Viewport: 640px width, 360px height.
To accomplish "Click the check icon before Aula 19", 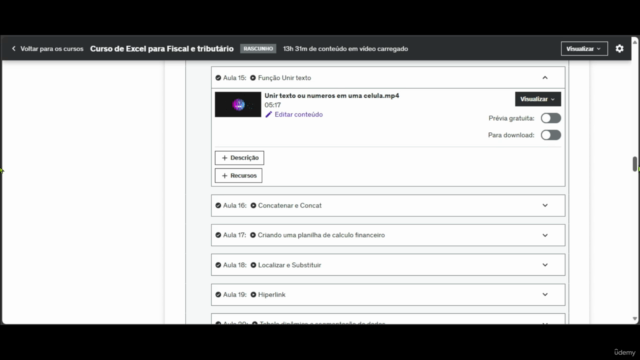I will coord(218,295).
